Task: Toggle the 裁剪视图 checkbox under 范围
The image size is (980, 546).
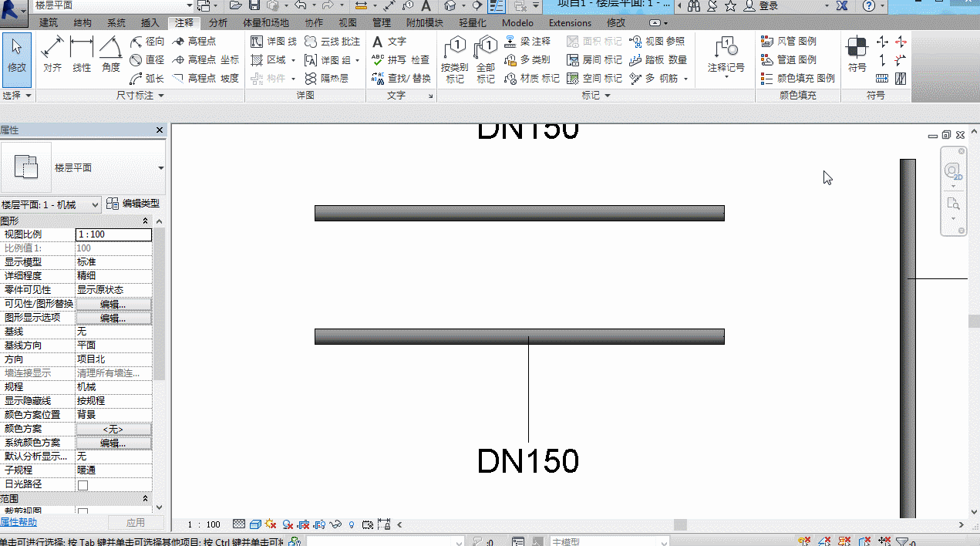Action: coord(83,512)
